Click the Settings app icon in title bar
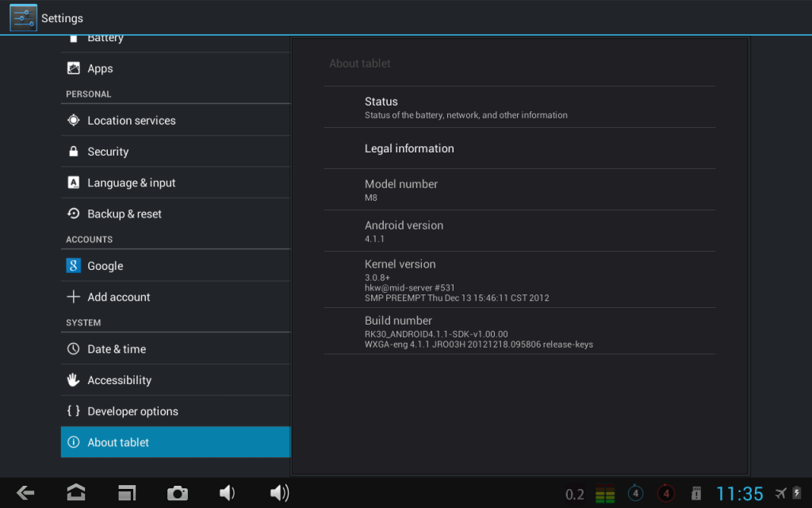 pyautogui.click(x=23, y=17)
